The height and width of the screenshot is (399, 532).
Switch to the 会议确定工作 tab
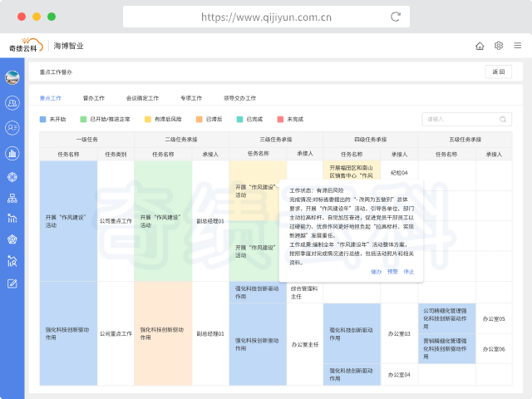click(x=142, y=97)
